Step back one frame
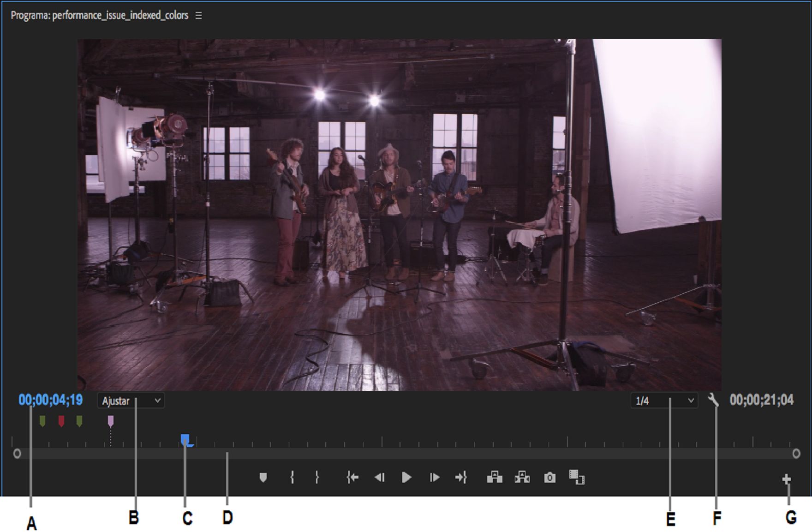Screen dimensions: 812x532 (380, 478)
